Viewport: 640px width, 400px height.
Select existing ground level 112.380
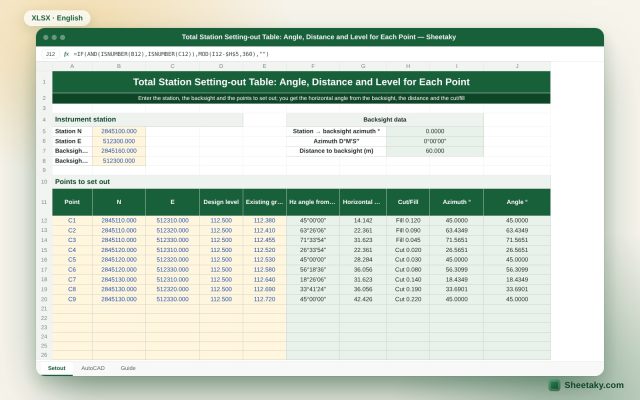point(264,220)
